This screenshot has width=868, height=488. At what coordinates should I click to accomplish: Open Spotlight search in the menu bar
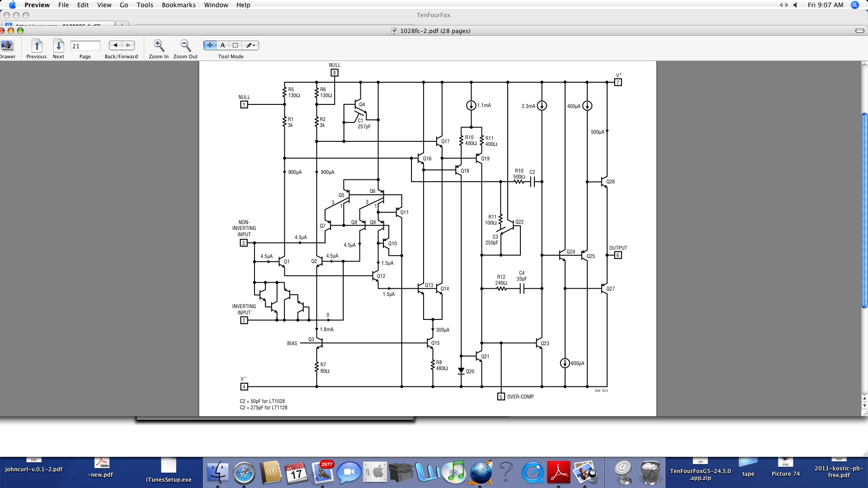point(855,5)
